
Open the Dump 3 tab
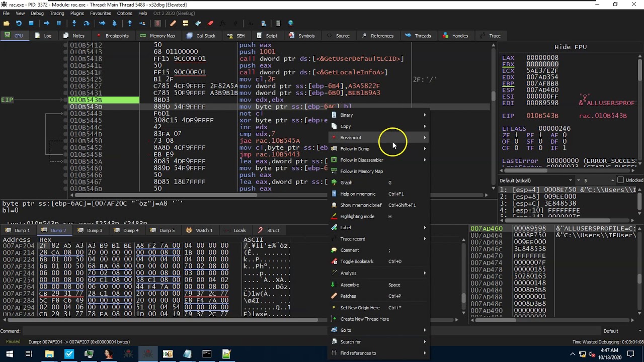(90, 230)
